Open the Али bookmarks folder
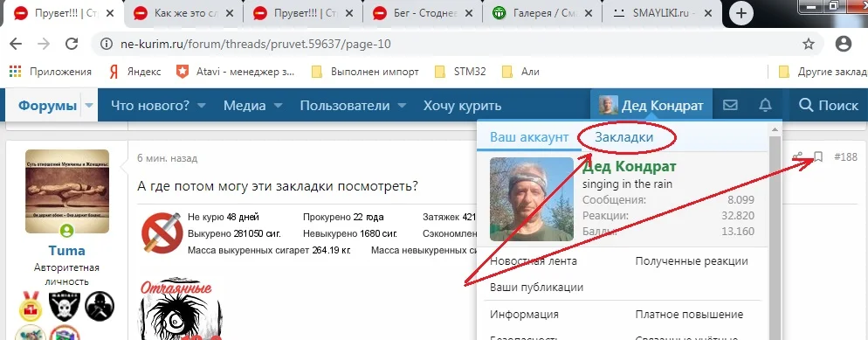Viewport: 868px width, 340px height. (x=520, y=72)
